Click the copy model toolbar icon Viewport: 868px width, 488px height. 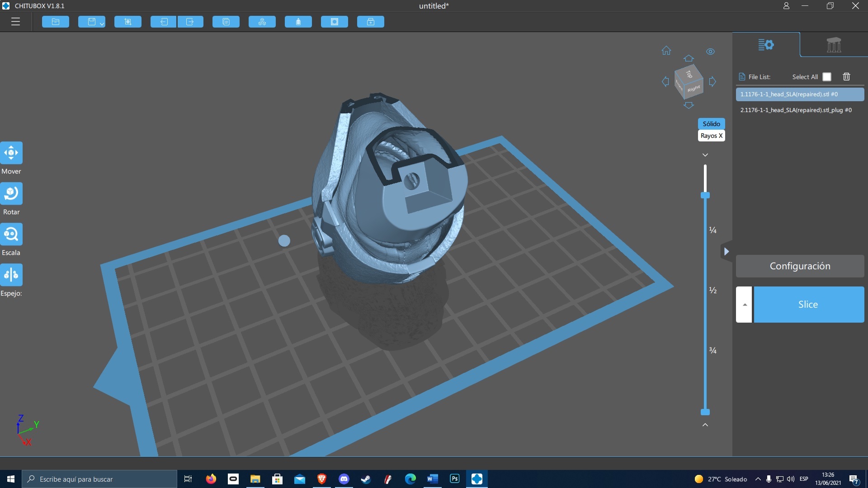226,22
